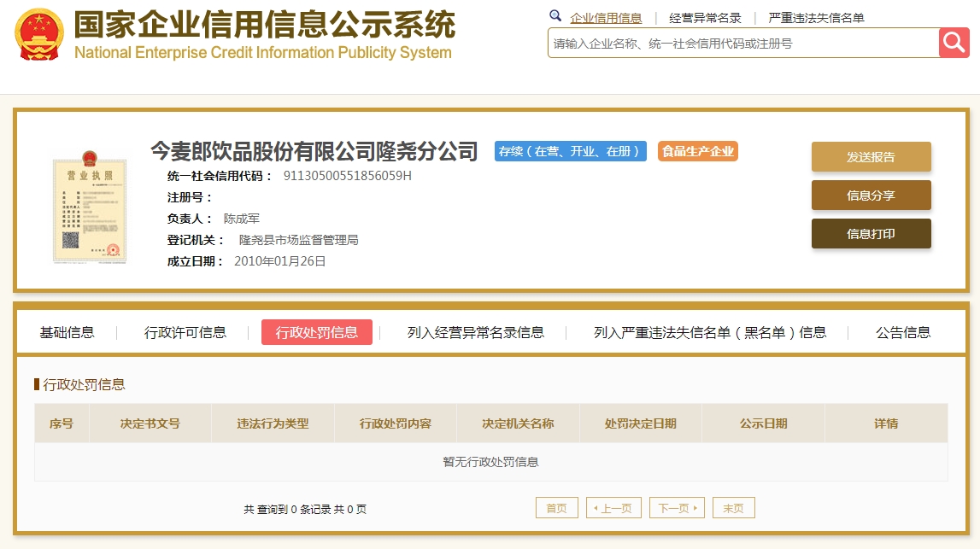The width and height of the screenshot is (980, 549).
Task: Focus the enterprise name search input field
Action: [x=743, y=43]
